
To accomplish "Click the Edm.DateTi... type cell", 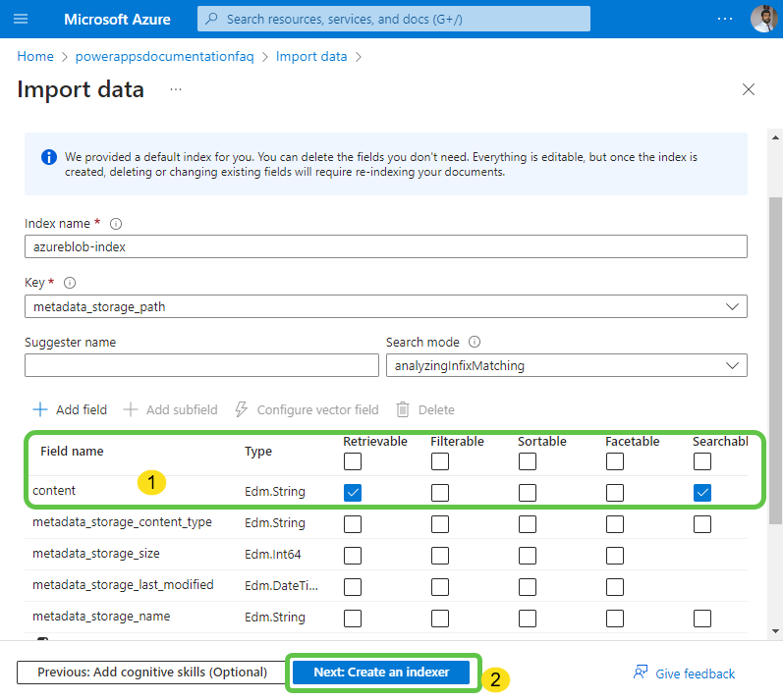I will click(281, 586).
